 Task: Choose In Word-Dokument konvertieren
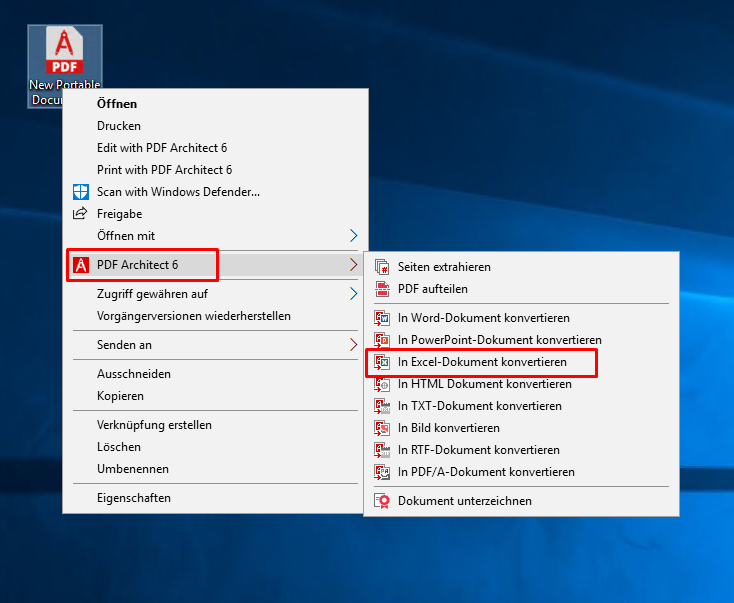pyautogui.click(x=521, y=318)
